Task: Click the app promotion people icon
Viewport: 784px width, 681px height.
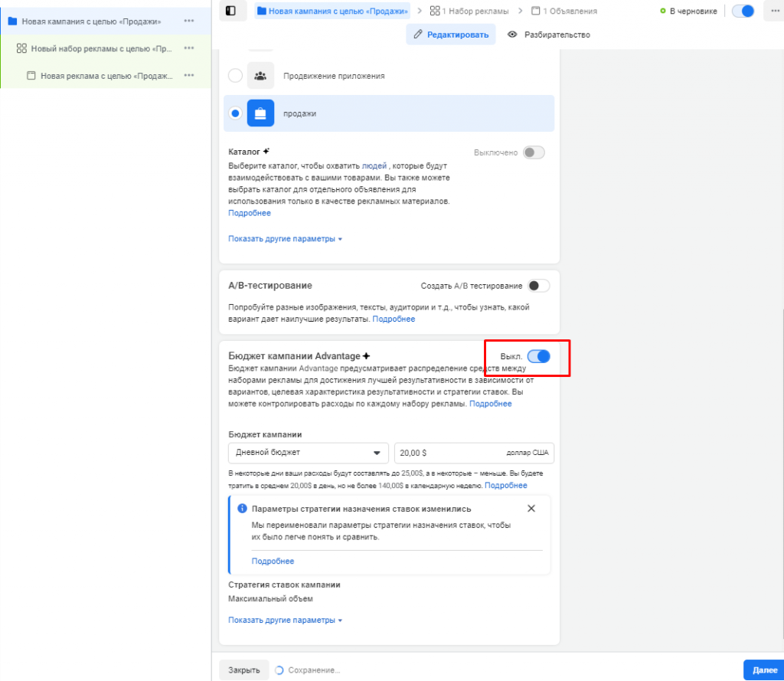Action: (260, 76)
